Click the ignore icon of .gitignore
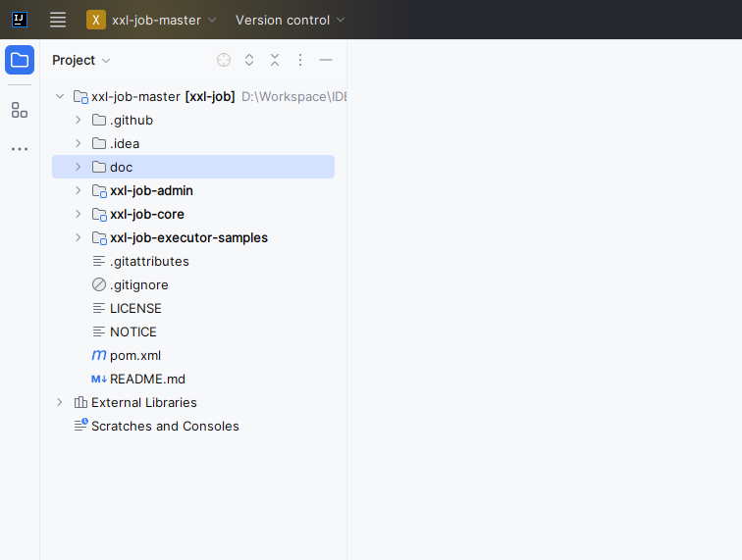Viewport: 742px width, 560px height. [x=99, y=284]
